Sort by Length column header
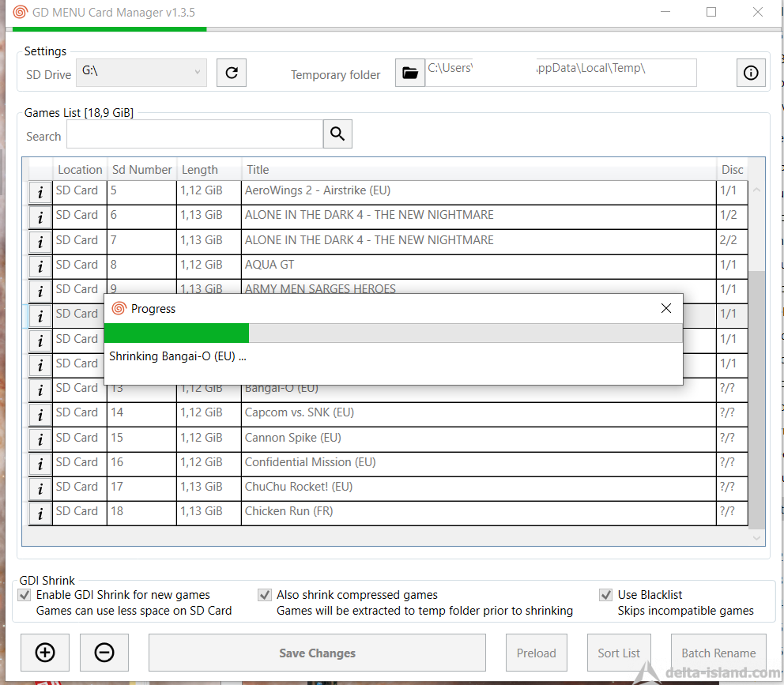The width and height of the screenshot is (784, 685). click(x=209, y=170)
